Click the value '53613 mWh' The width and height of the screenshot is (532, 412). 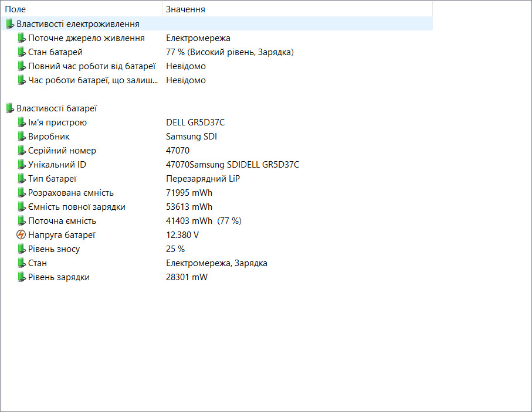189,207
